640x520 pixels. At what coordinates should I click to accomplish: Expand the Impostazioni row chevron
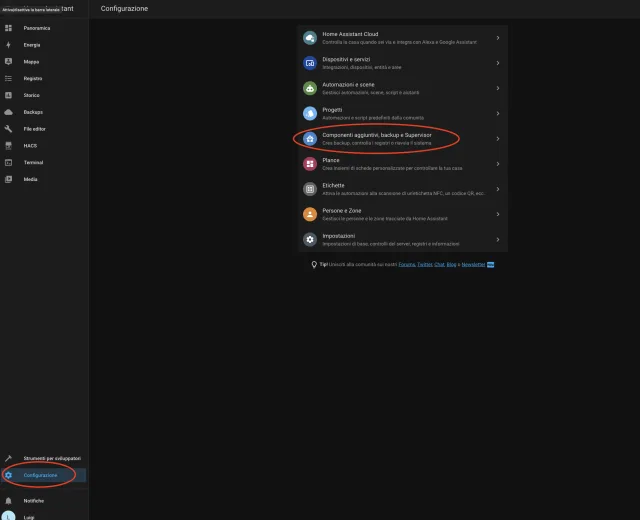[498, 239]
